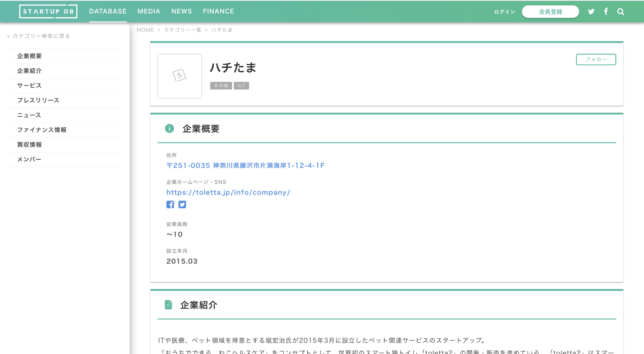The image size is (644, 354).
Task: Open the FINANCE menu item
Action: click(218, 11)
